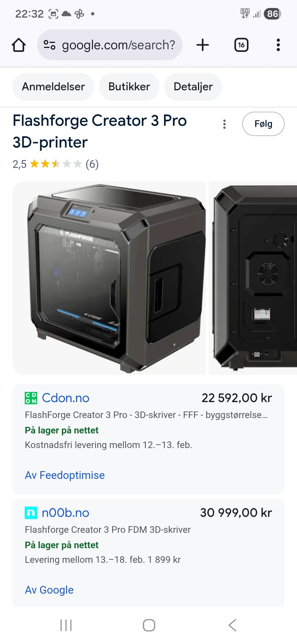The width and height of the screenshot is (297, 644).
Task: Tap the Android back navigation arrow
Action: [232, 625]
